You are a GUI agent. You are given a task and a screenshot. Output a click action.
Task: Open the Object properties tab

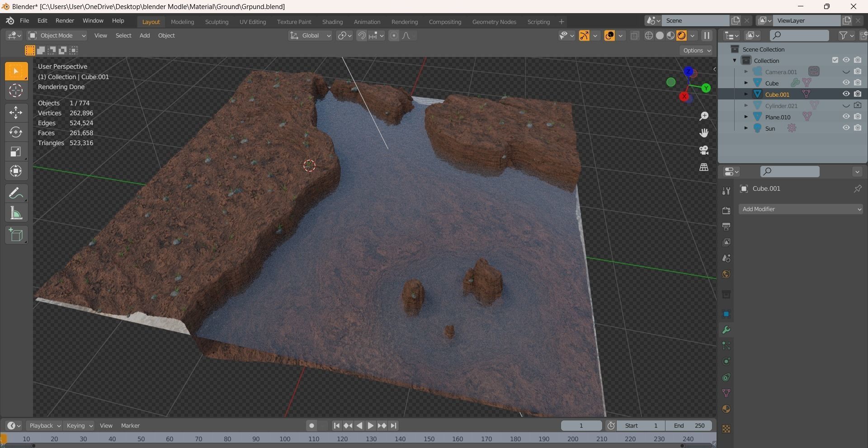[x=726, y=314]
